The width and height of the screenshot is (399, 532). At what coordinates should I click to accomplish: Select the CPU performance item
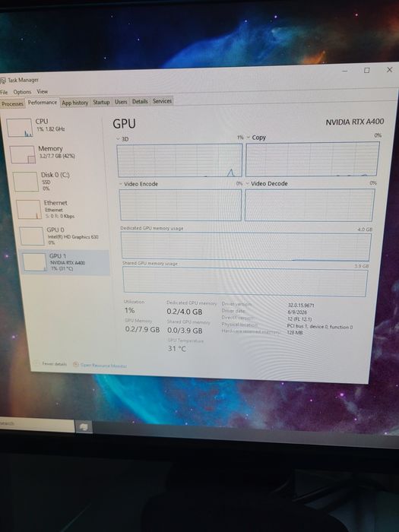pos(54,127)
